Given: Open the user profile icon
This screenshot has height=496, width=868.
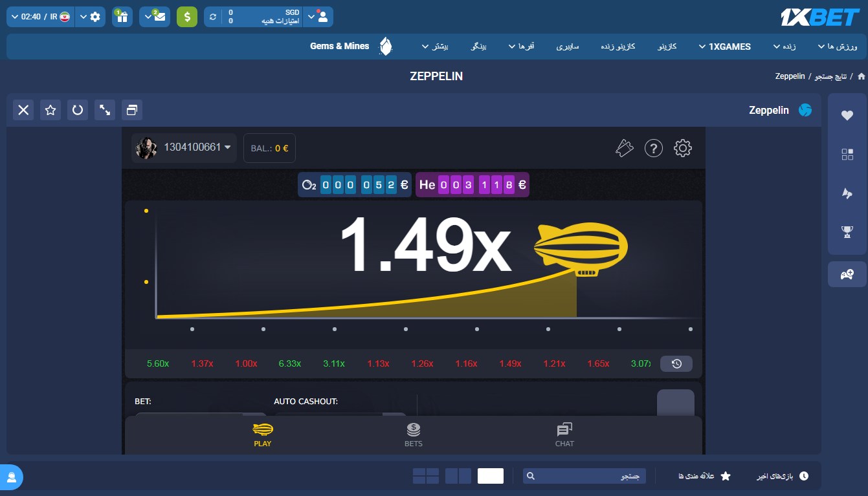Looking at the screenshot, I should 323,17.
